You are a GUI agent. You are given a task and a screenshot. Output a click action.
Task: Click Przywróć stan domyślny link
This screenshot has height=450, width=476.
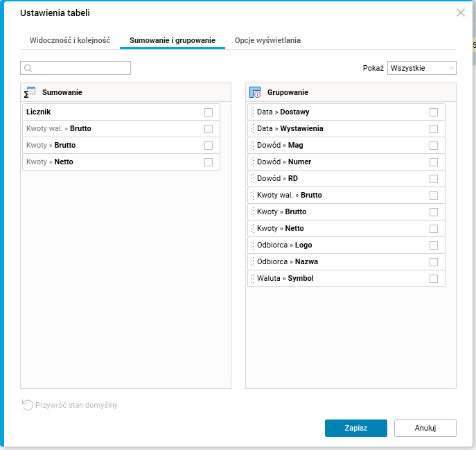tap(76, 405)
